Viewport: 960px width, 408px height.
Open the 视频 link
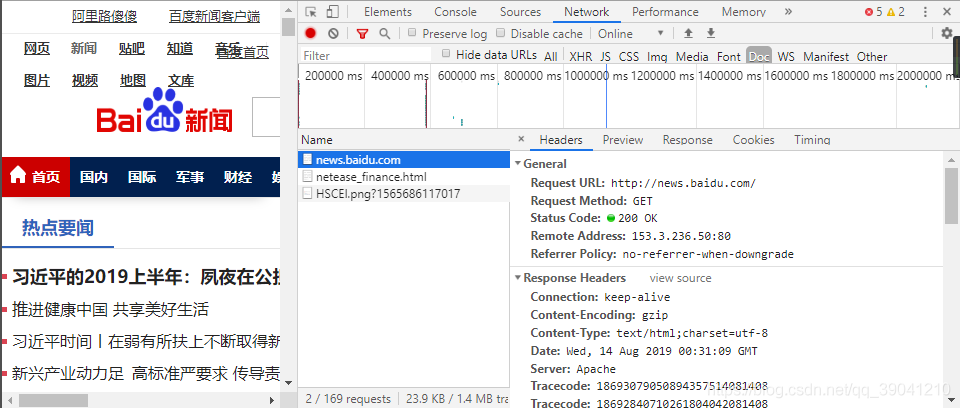[84, 80]
